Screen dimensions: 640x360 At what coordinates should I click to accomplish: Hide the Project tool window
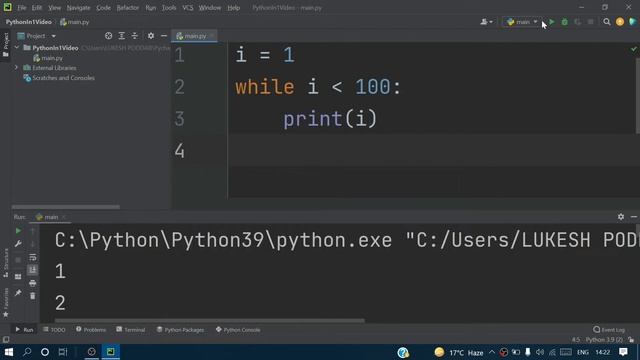coord(164,36)
